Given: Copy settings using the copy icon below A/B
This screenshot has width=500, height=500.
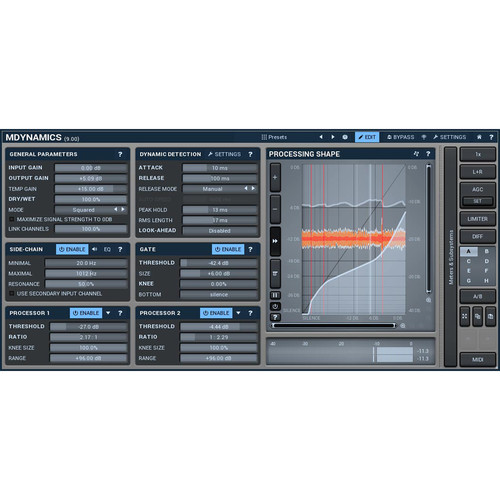Looking at the screenshot, I should [478, 316].
